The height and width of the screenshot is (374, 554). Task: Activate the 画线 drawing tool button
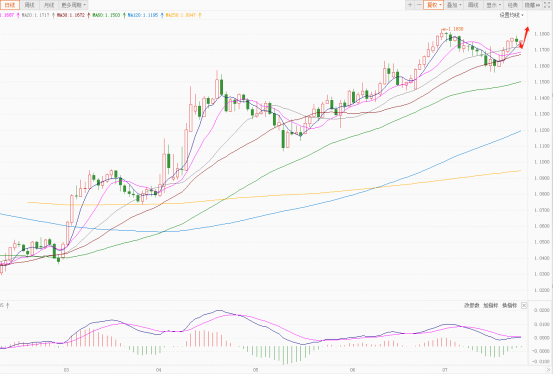[473, 5]
